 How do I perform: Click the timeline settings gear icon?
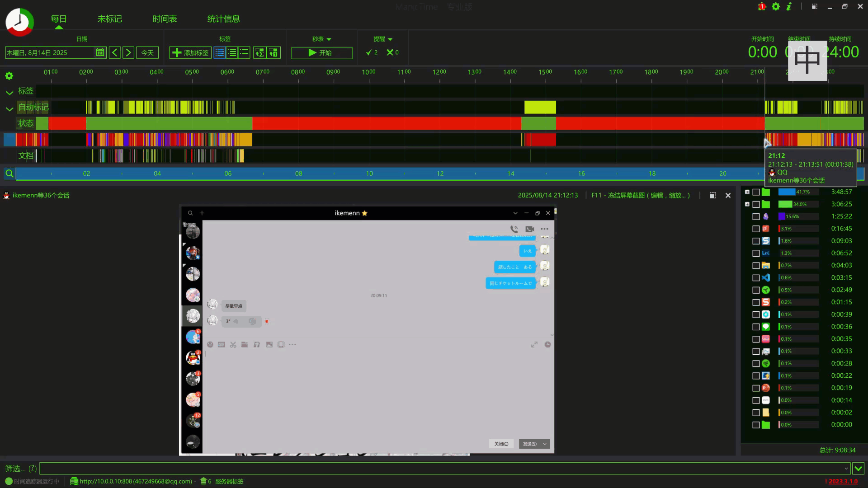click(x=9, y=75)
